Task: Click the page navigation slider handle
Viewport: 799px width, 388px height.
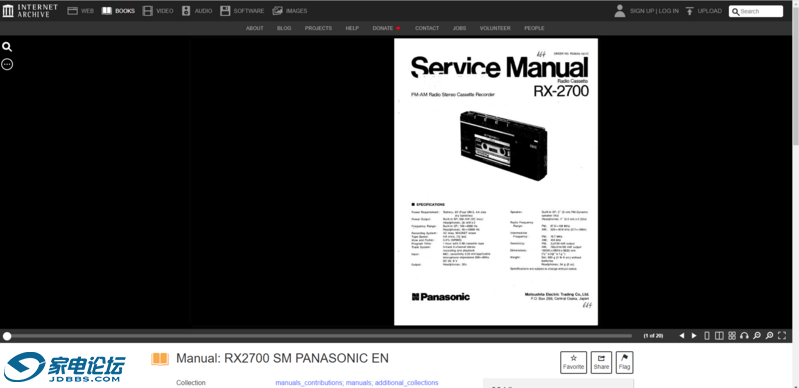Action: (7, 336)
